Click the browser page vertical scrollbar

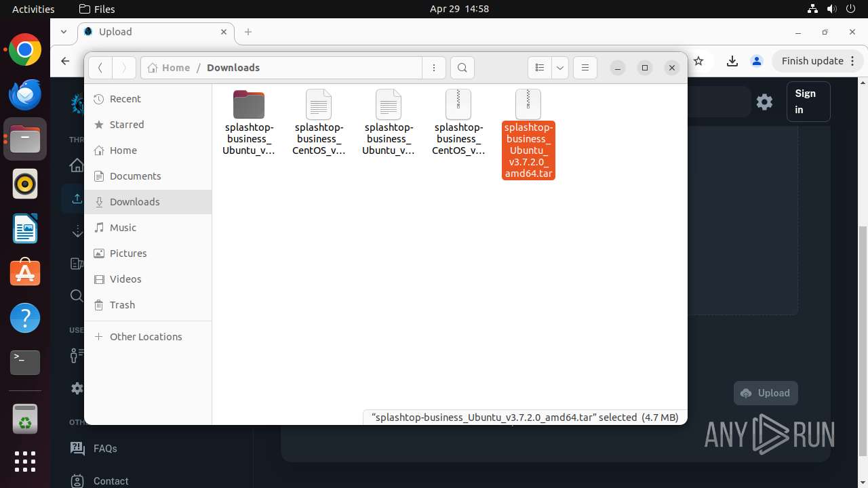click(x=863, y=342)
